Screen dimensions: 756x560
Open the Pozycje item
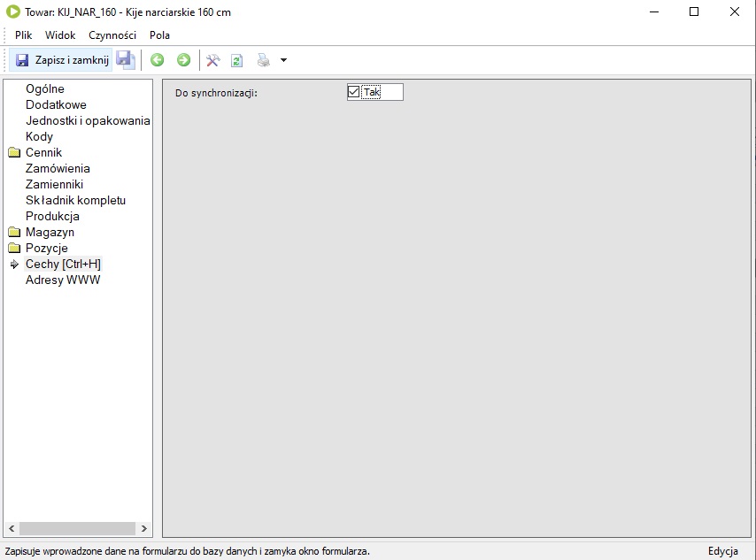(x=47, y=248)
